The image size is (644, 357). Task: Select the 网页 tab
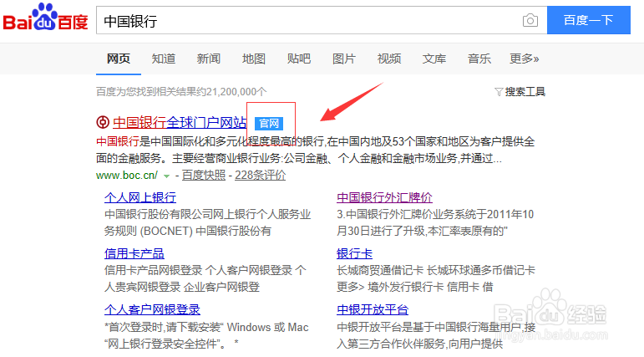[119, 59]
